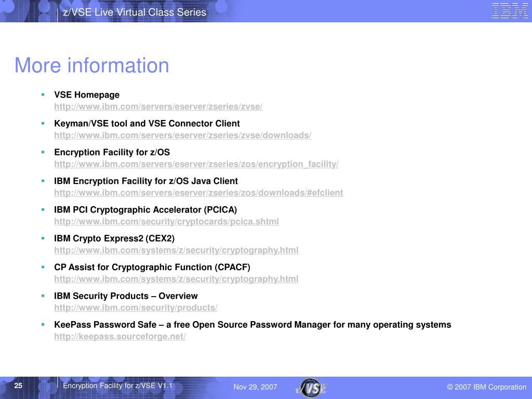Click the slide number 25

coord(19,386)
